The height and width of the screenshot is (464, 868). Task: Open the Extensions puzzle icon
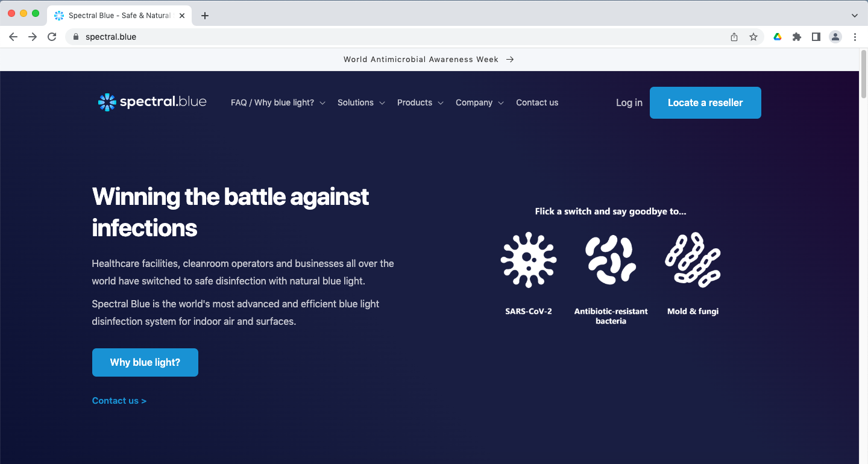(x=797, y=37)
